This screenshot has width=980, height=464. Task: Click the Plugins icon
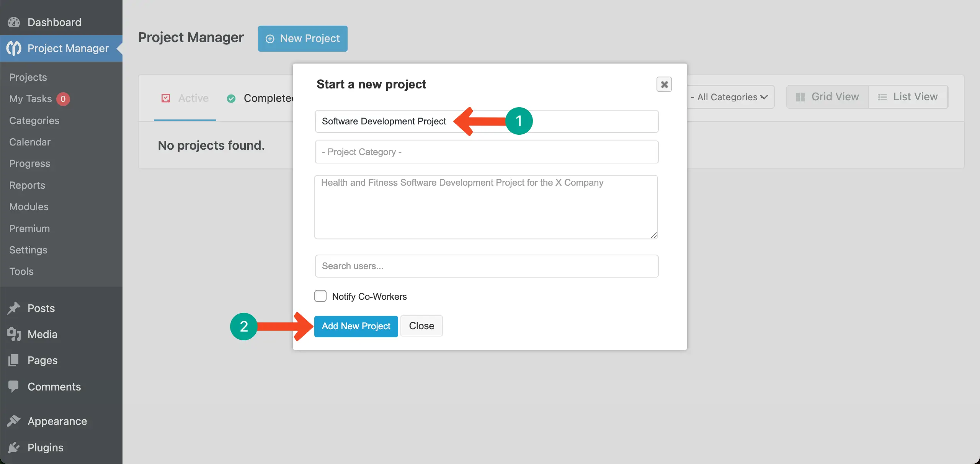13,447
